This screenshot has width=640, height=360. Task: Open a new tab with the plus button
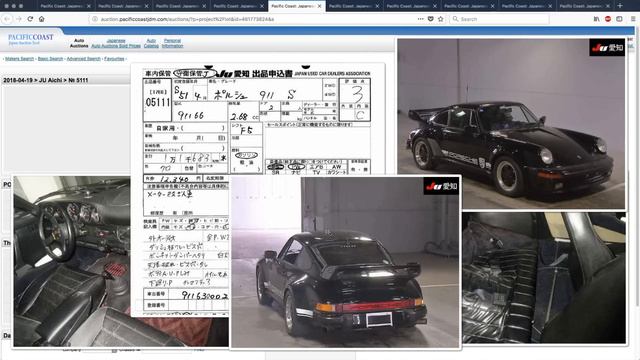click(620, 6)
